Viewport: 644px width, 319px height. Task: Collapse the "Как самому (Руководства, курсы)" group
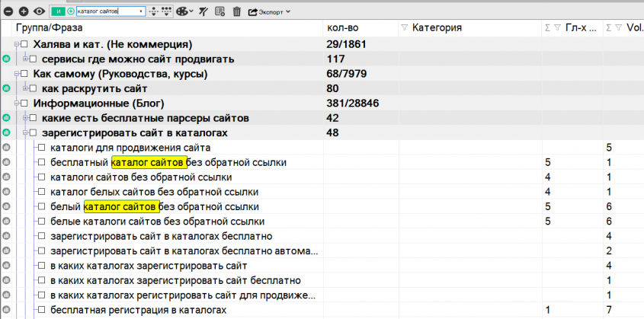pyautogui.click(x=17, y=74)
